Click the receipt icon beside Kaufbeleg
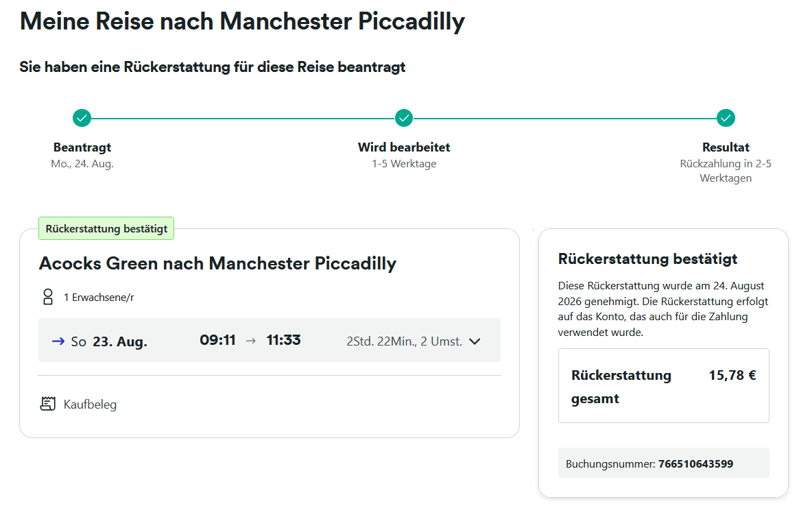This screenshot has width=812, height=506. point(47,404)
